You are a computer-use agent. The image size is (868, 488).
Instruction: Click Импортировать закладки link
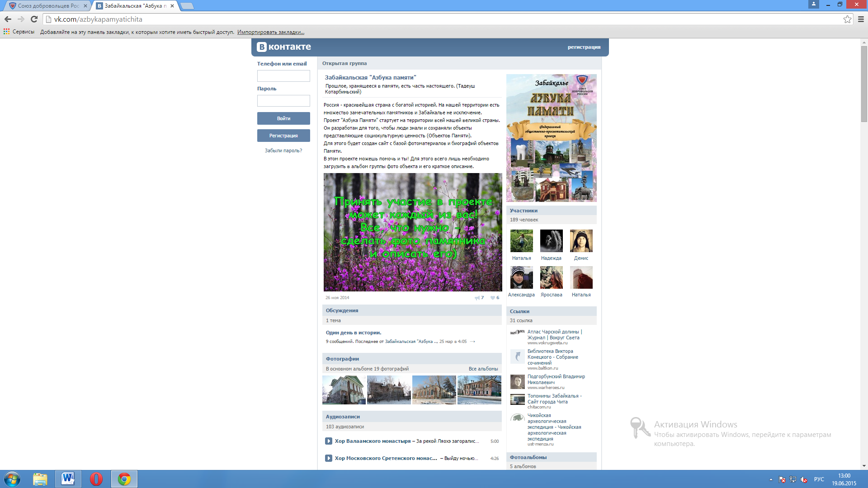(271, 32)
